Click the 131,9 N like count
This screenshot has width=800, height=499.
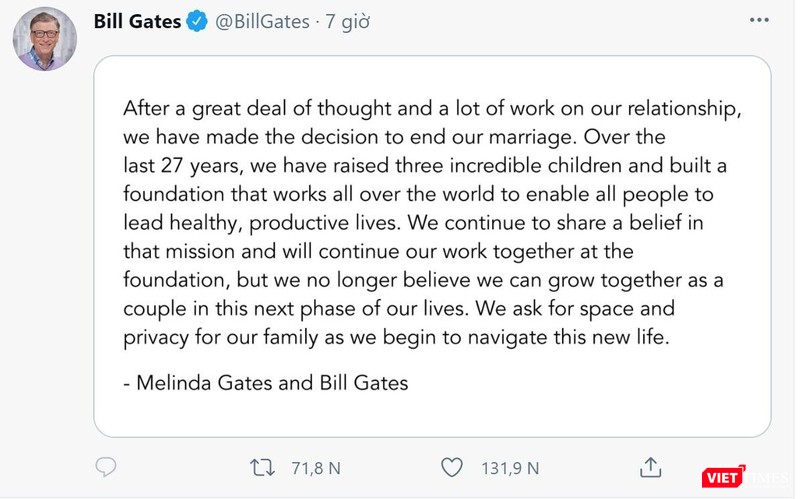click(510, 467)
